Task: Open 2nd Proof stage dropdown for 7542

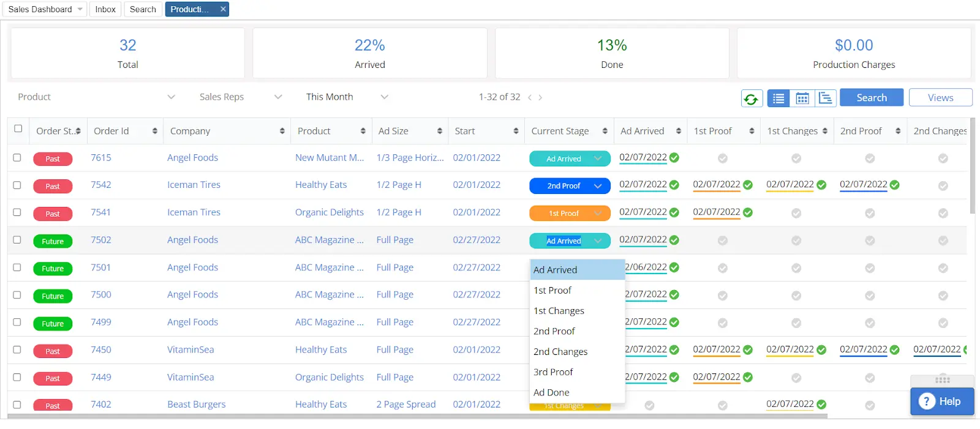Action: coord(570,186)
